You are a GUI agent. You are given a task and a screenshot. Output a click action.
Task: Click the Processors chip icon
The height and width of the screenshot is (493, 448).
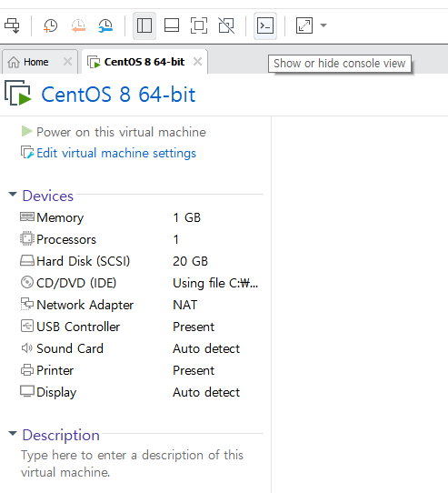click(27, 238)
